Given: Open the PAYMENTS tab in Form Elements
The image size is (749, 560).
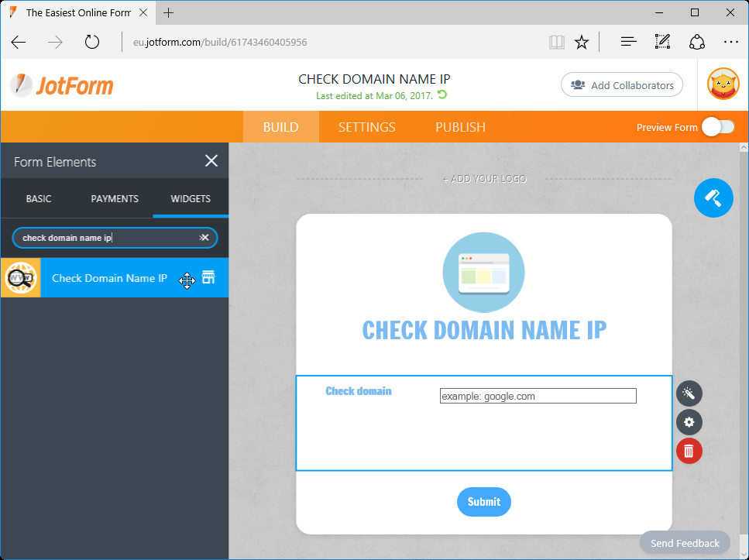Looking at the screenshot, I should click(x=114, y=198).
